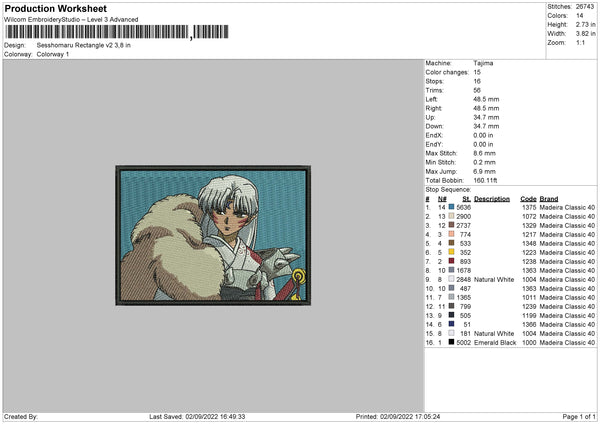Screen dimensions: 600x424
Task: Click the 'N#' column header
Action: 442,199
